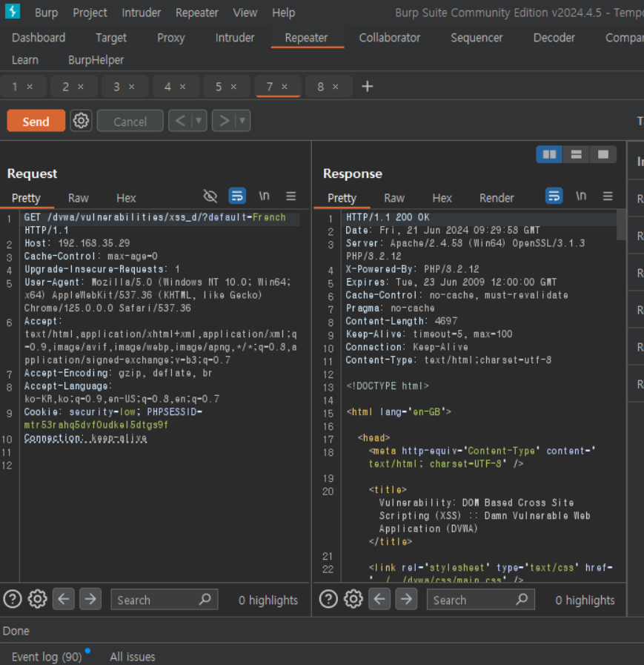The image size is (644, 665).
Task: Click the orange Send button
Action: coord(36,121)
